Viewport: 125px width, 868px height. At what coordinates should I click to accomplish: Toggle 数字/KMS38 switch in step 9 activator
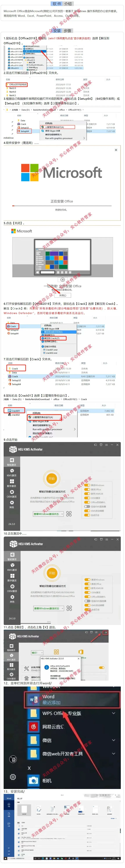(87, 494)
